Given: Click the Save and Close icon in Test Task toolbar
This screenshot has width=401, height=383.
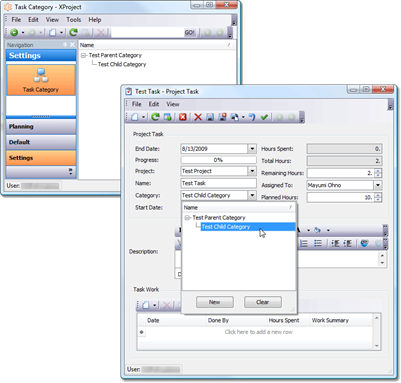Looking at the screenshot, I should 222,117.
